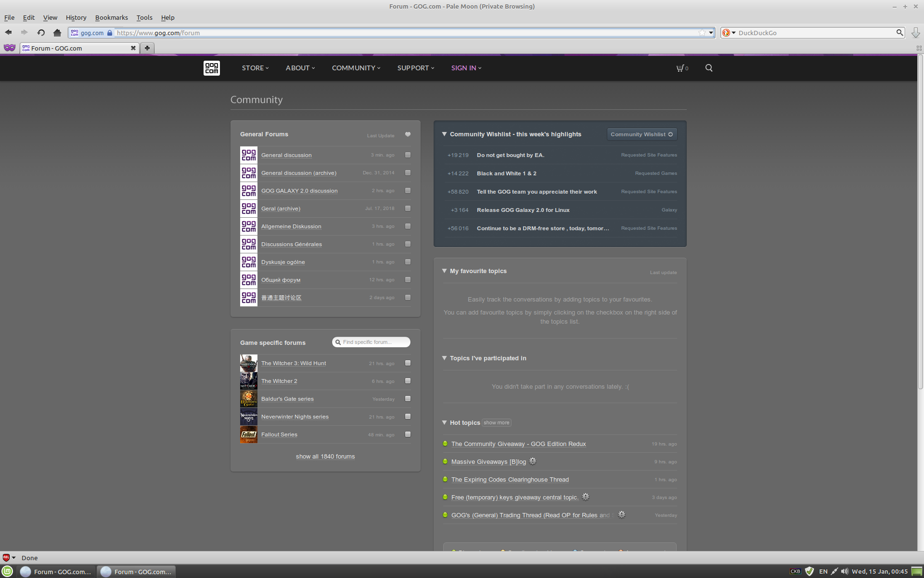Click the volume icon in system tray
924x578 pixels.
coord(845,572)
